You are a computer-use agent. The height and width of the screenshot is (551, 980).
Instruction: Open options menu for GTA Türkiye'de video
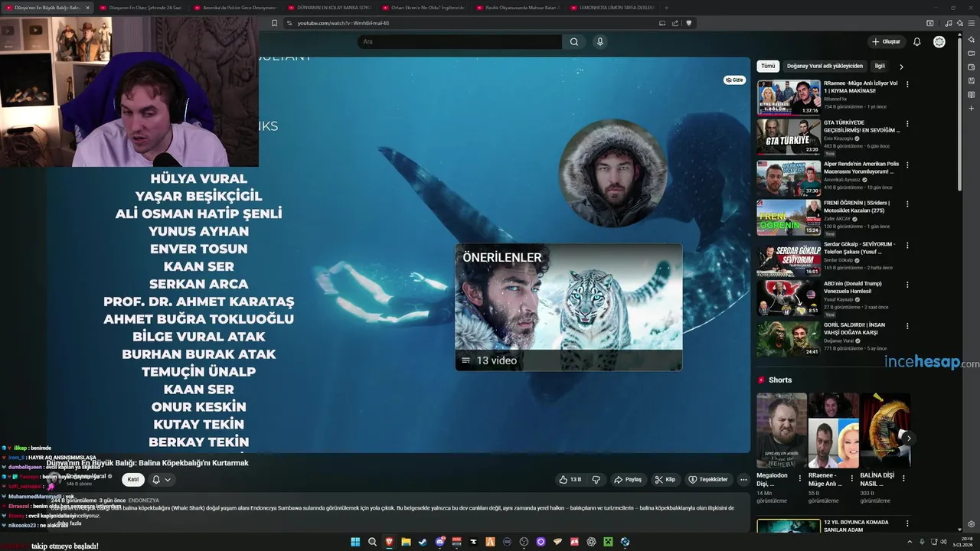click(907, 123)
